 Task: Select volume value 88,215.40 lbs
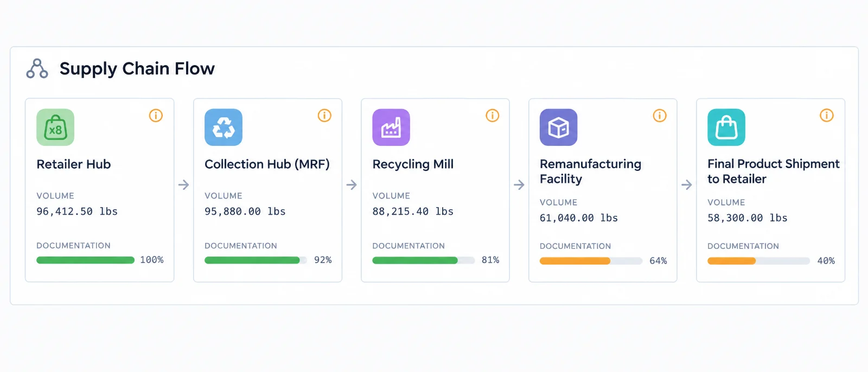click(413, 211)
